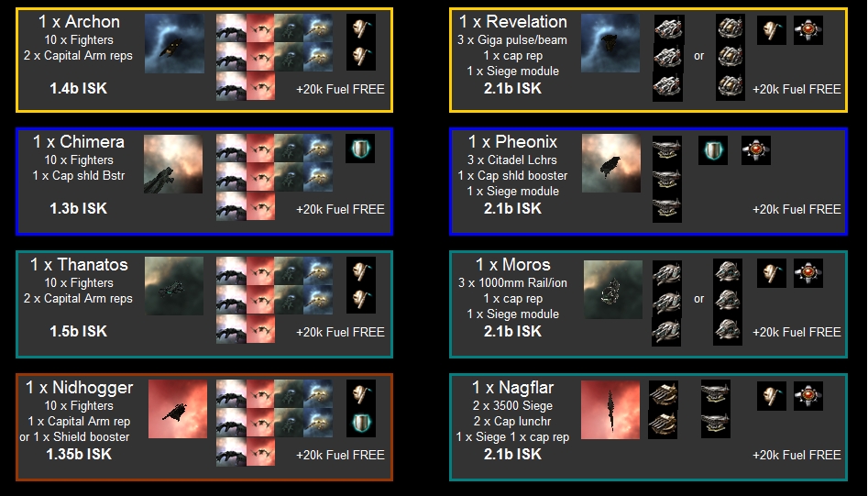
Task: Click the Moros bottom-left railgun turret icon
Action: [x=666, y=332]
